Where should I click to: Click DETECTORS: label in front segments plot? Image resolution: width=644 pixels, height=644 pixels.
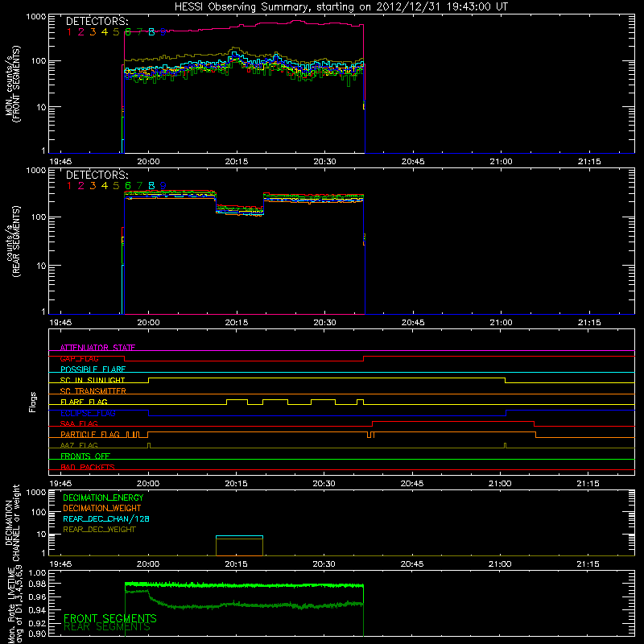click(97, 22)
